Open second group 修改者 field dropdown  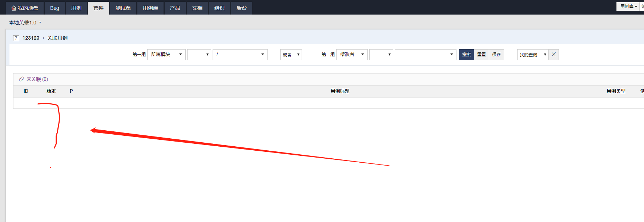[x=352, y=55]
